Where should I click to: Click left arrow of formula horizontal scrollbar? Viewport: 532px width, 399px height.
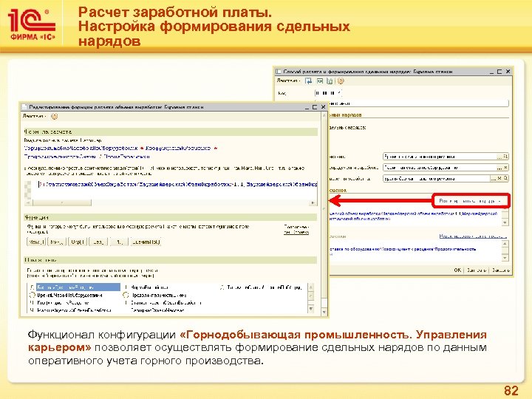(28, 202)
